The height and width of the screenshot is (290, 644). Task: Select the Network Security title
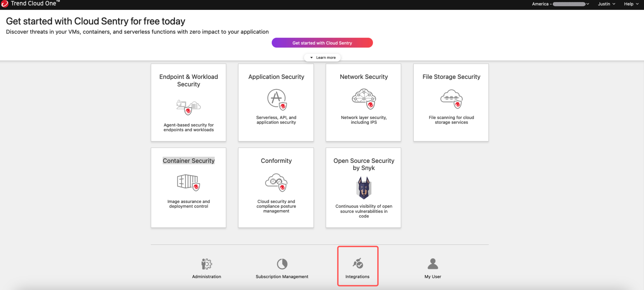[364, 77]
